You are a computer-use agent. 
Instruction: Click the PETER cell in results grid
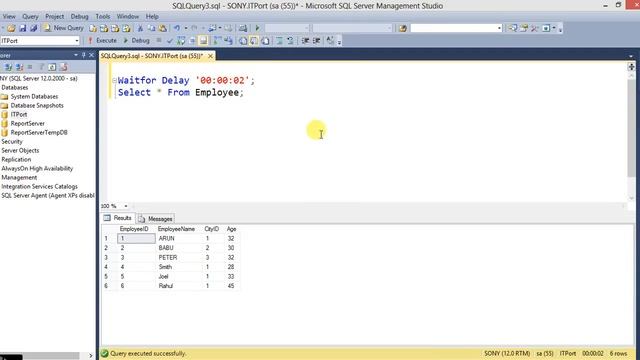(x=168, y=258)
